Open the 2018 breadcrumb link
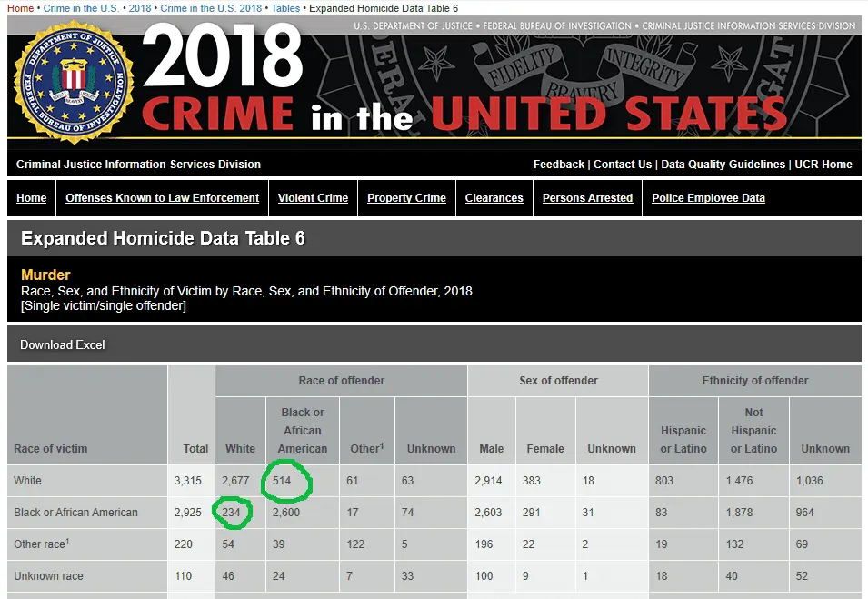This screenshot has height=599, width=868. click(x=139, y=8)
